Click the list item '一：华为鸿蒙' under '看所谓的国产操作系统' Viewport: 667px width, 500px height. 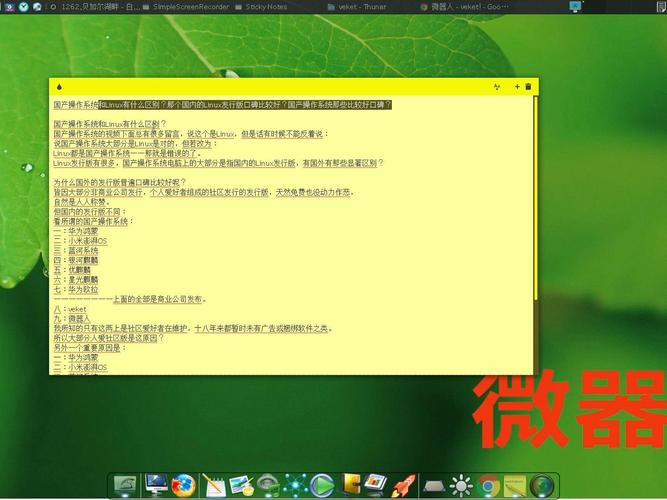coord(76,231)
